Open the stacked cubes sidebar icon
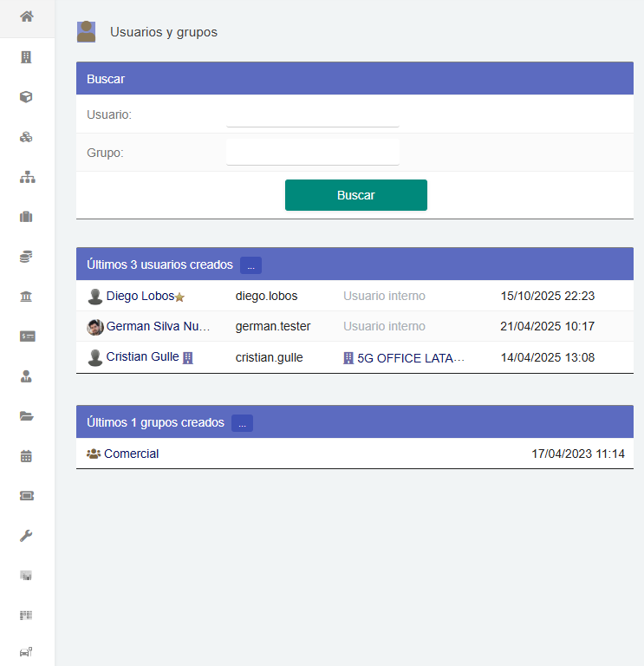The width and height of the screenshot is (644, 666). coord(26,137)
